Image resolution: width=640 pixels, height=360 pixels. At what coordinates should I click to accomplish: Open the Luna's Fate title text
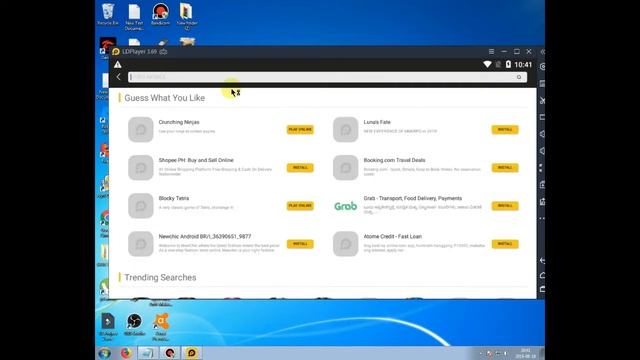pos(377,122)
